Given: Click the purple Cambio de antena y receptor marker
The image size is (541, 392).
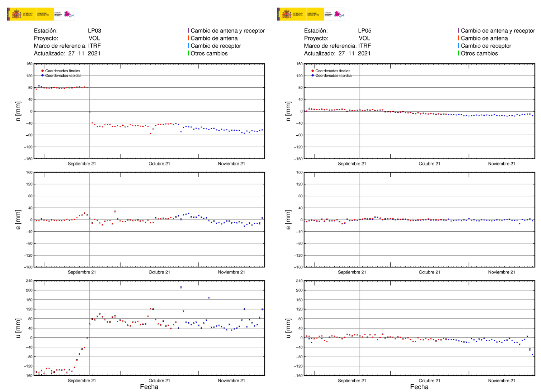Looking at the screenshot, I should pyautogui.click(x=189, y=31).
